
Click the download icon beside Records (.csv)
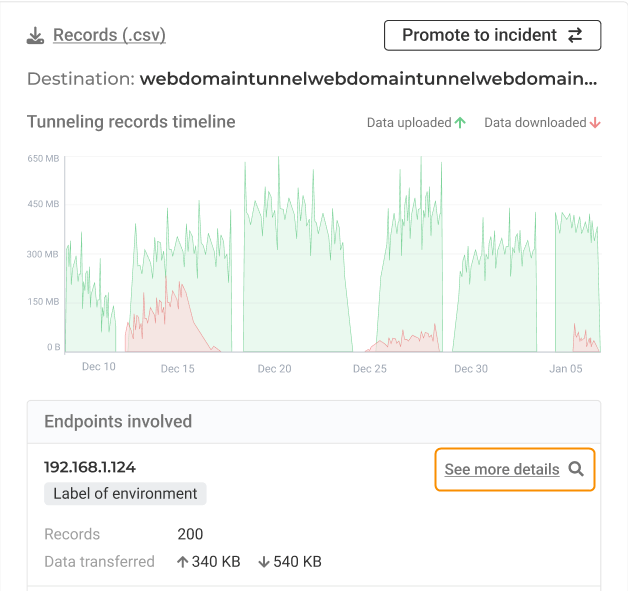35,36
